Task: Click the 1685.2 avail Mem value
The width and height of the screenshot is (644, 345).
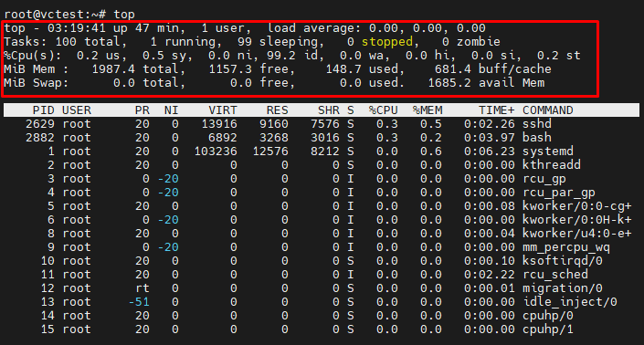Action: coord(449,83)
